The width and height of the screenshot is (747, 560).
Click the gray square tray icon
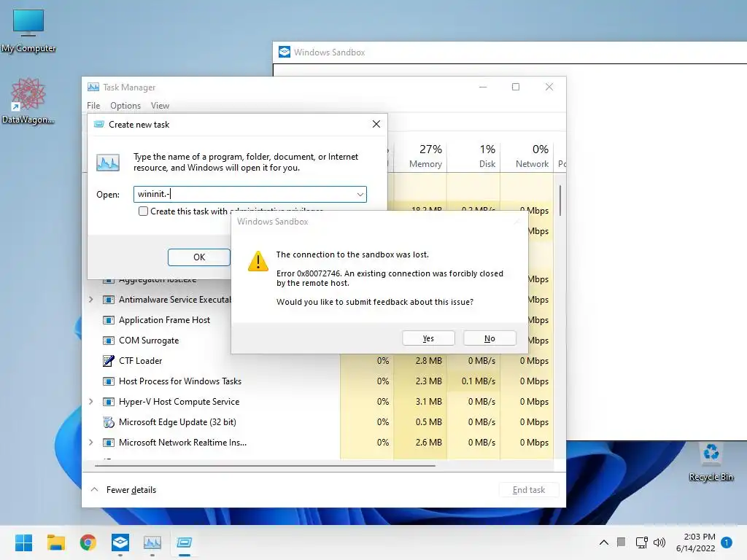(x=622, y=542)
